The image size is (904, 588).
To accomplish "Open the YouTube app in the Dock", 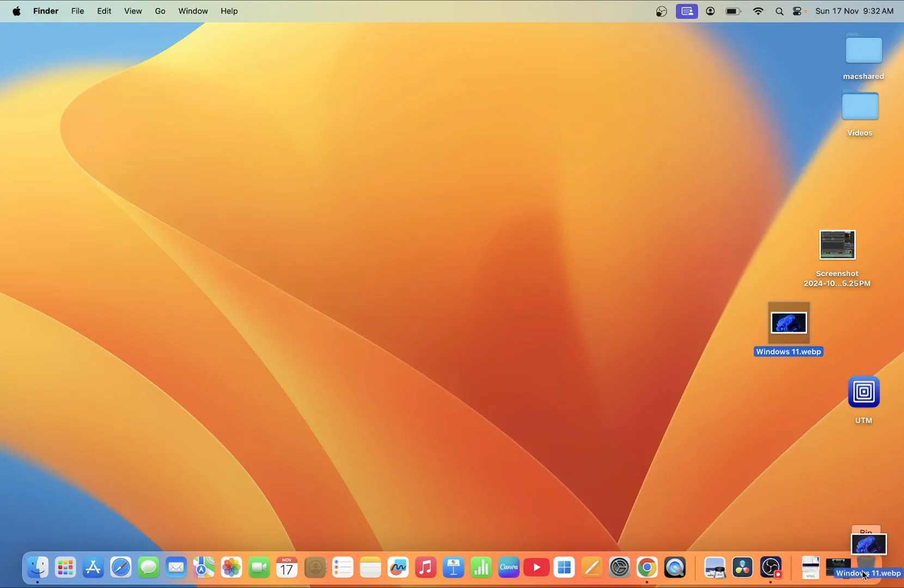I will (536, 568).
